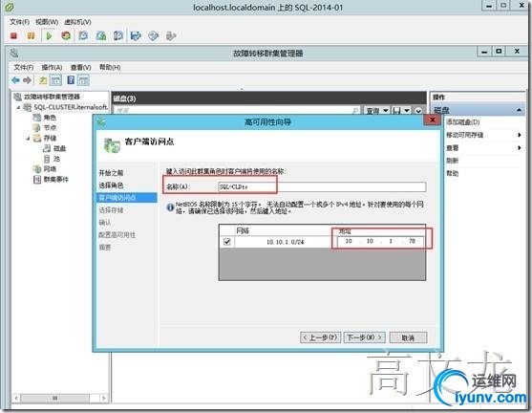The image size is (532, 413).
Task: Click the show/hide console tree icon
Action: coord(55,80)
